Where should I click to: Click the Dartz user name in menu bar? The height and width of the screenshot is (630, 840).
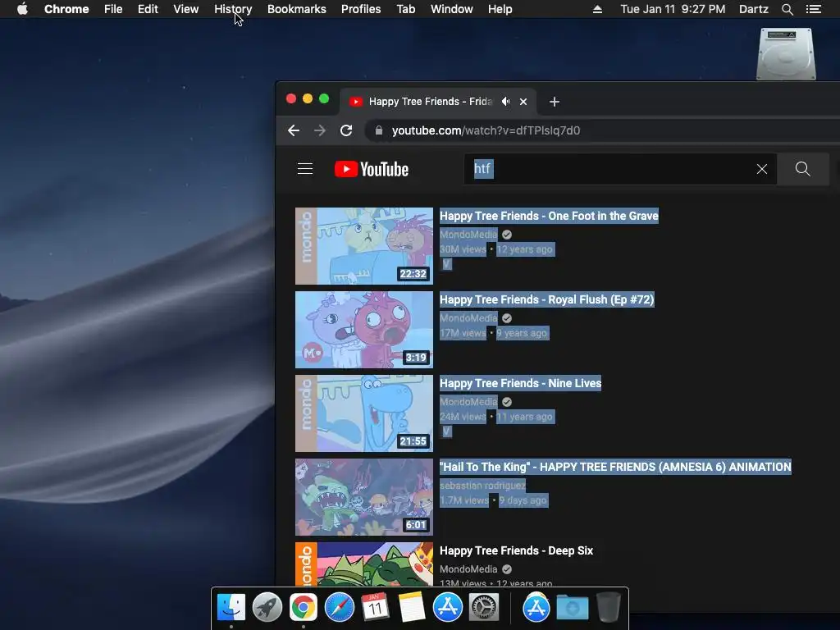click(x=754, y=9)
